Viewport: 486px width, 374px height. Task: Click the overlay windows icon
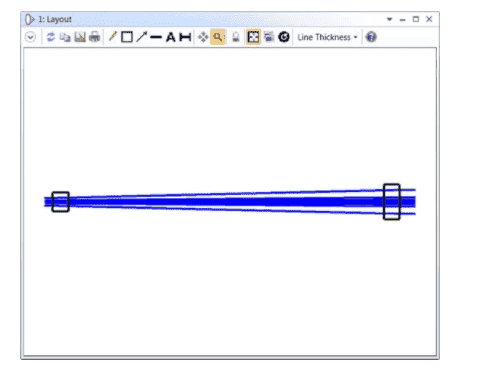[269, 37]
